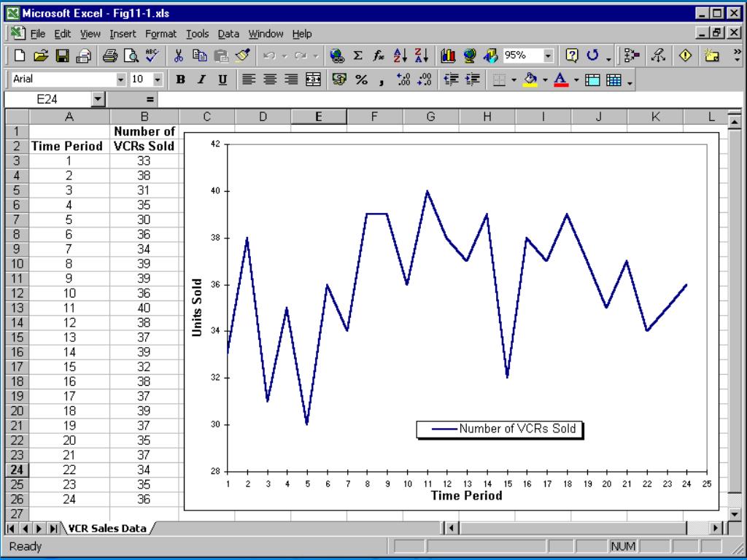This screenshot has height=560, width=747.
Task: Open the File menu
Action: (x=38, y=34)
